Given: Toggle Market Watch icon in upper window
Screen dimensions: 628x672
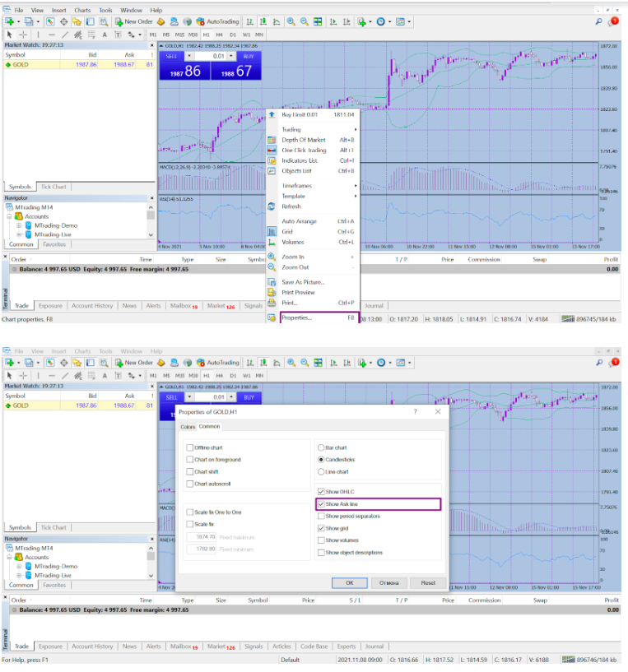Looking at the screenshot, I should (x=50, y=21).
